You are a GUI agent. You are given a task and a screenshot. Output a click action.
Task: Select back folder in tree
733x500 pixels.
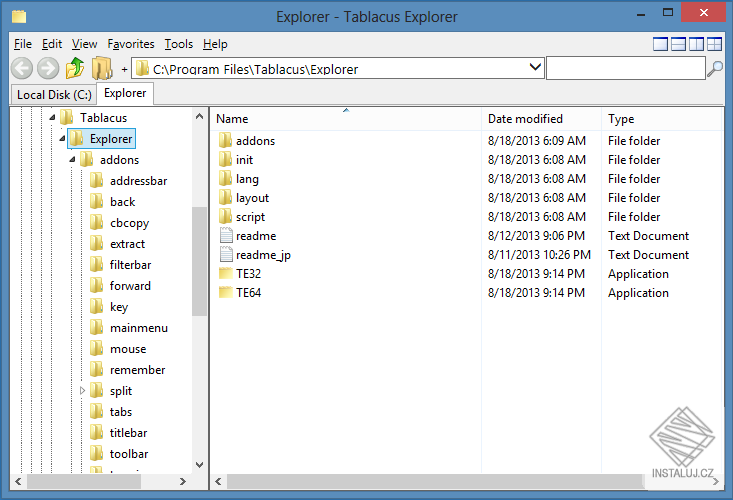122,201
